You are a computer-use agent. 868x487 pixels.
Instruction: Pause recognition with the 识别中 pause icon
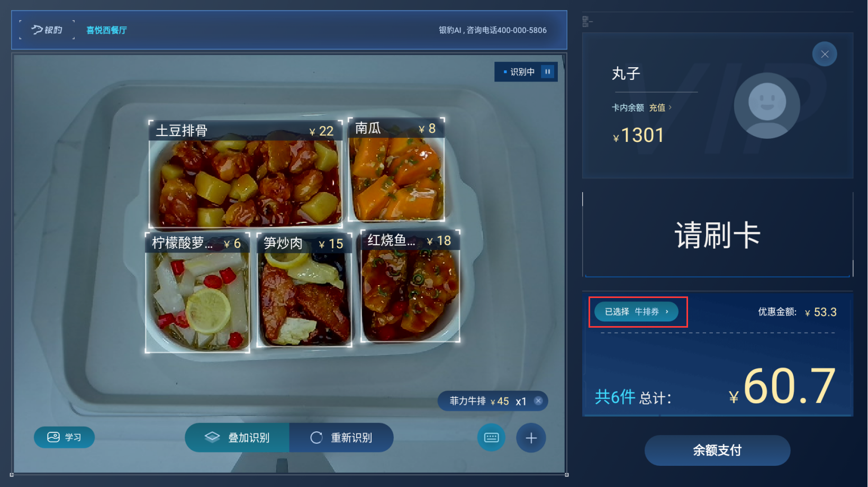point(548,71)
